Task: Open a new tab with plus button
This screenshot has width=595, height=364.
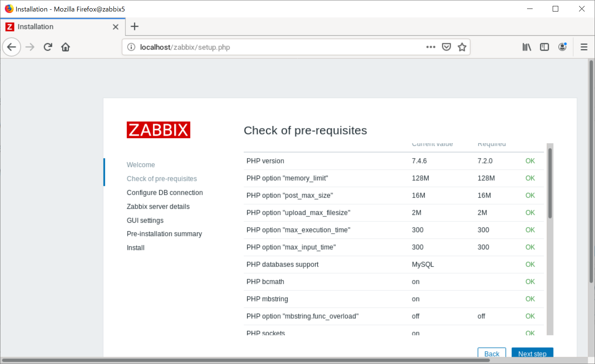Action: (135, 26)
